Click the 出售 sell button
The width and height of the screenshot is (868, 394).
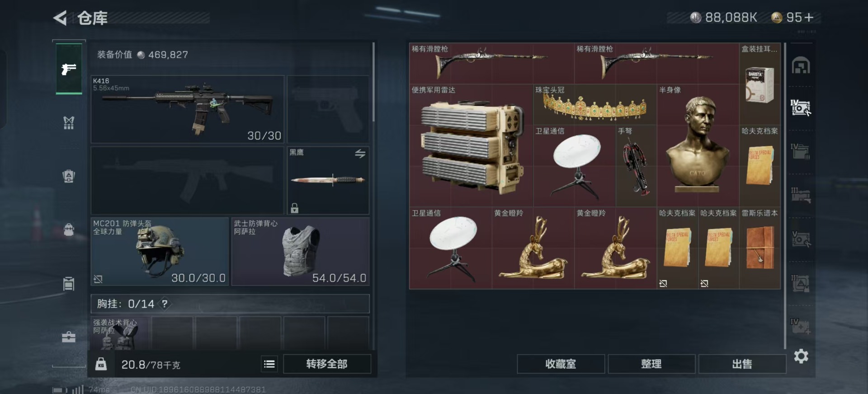tap(742, 364)
